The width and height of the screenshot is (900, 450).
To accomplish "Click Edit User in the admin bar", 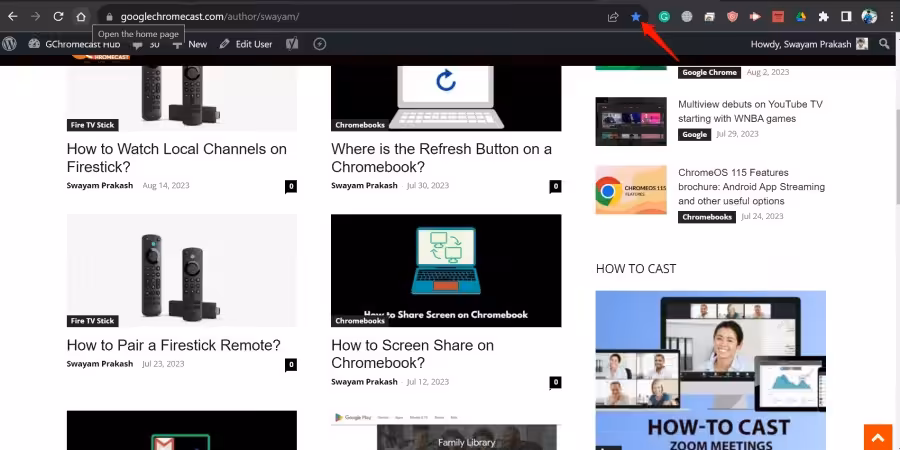I will [x=246, y=44].
